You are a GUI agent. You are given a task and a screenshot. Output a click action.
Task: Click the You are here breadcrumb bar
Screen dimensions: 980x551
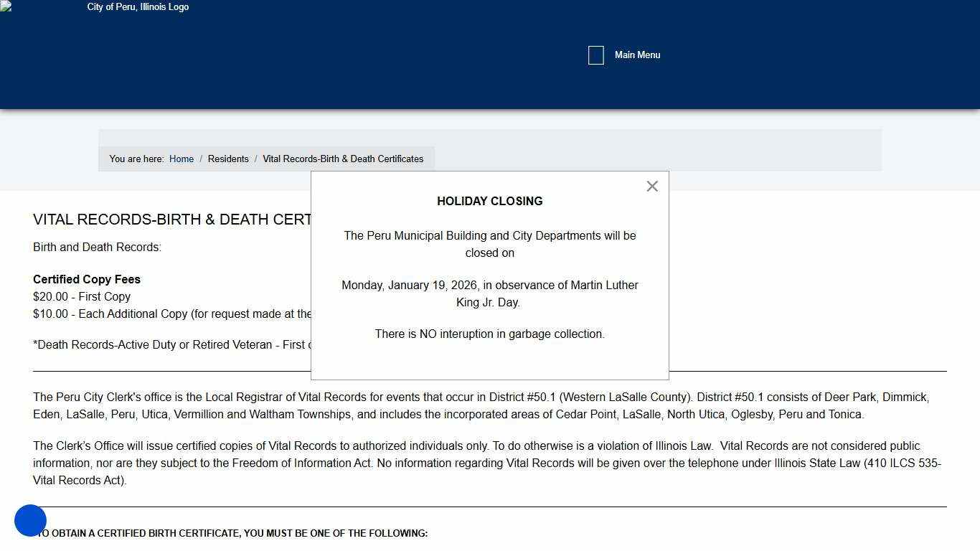click(x=136, y=159)
